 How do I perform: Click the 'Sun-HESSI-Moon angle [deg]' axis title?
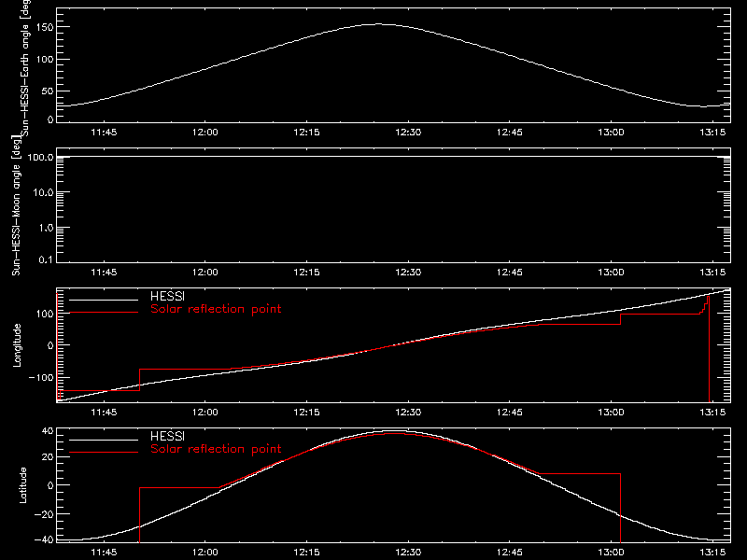coord(17,205)
